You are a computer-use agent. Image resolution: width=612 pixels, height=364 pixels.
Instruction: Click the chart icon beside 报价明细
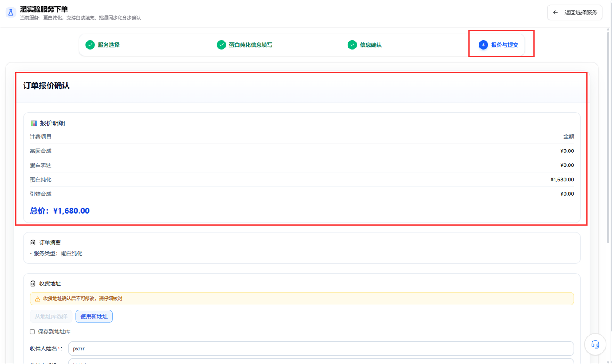click(34, 123)
